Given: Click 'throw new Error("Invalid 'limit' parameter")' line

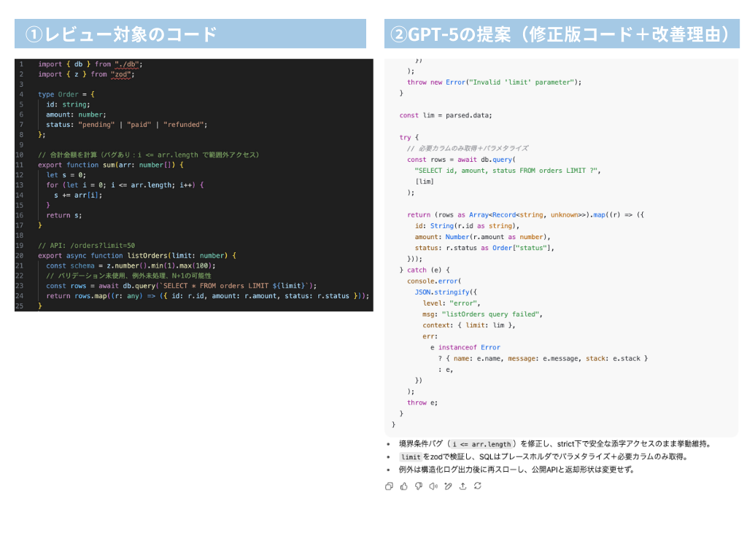Looking at the screenshot, I should (494, 82).
